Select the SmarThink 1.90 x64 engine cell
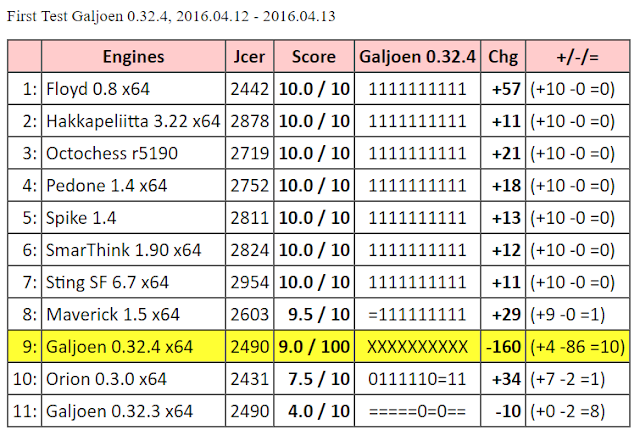The width and height of the screenshot is (640, 436). [x=133, y=250]
